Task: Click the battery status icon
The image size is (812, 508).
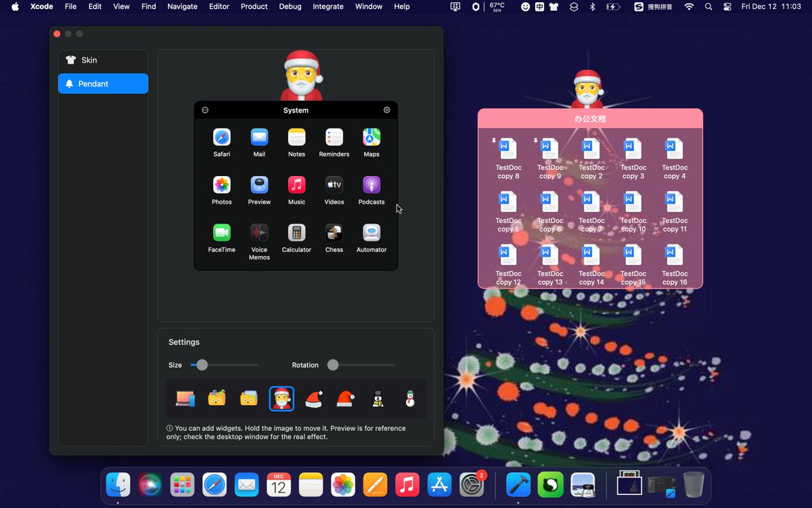Action: point(612,6)
